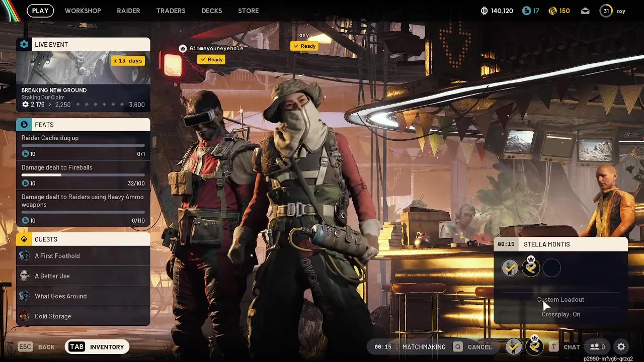Click the platform icon beside Gimmeyoureyehole
The height and width of the screenshot is (362, 644).
pyautogui.click(x=183, y=48)
